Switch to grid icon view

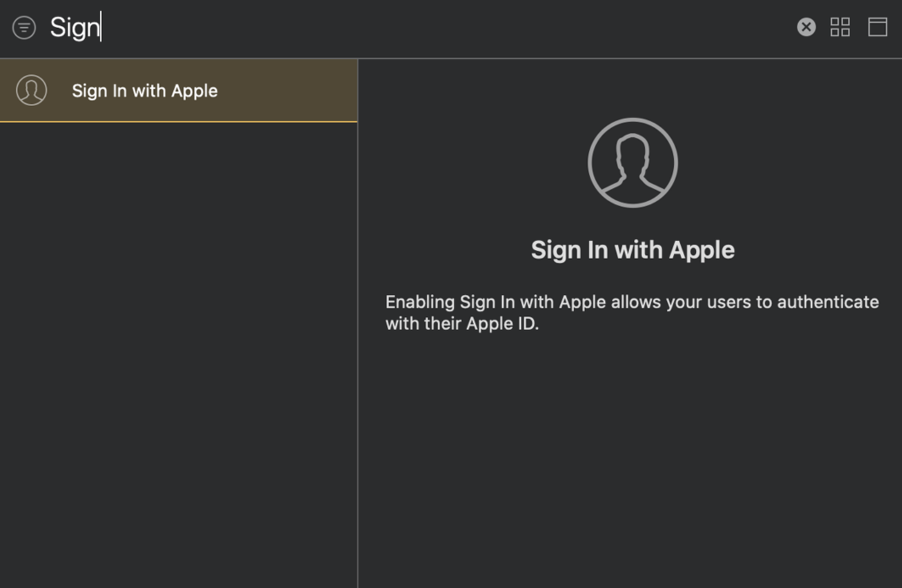pyautogui.click(x=840, y=27)
